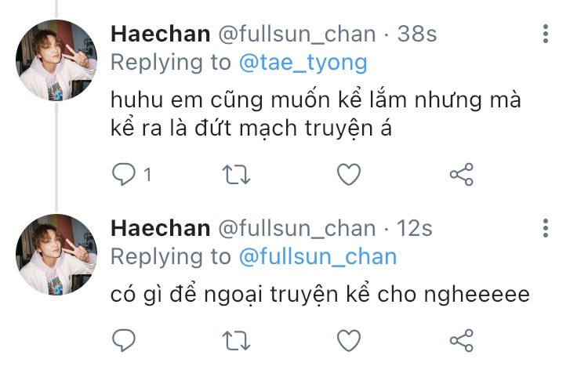Retweet the first Haechan tweet
The width and height of the screenshot is (588, 366).
point(234,174)
